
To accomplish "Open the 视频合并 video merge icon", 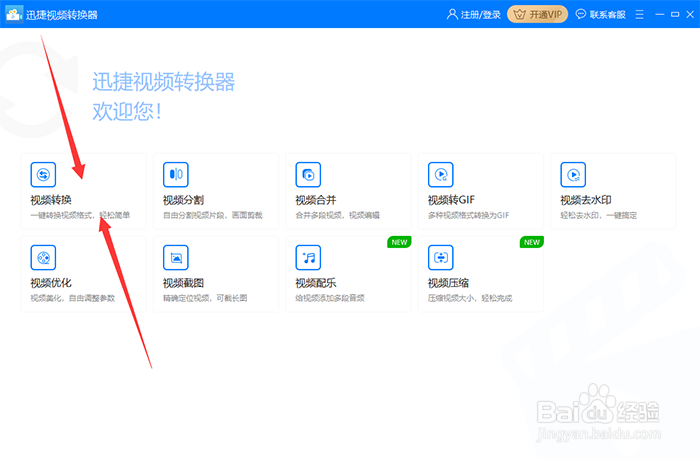I will tap(308, 175).
